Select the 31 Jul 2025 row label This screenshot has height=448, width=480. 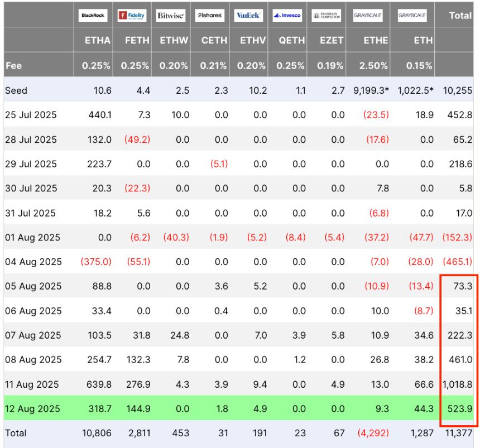30,213
